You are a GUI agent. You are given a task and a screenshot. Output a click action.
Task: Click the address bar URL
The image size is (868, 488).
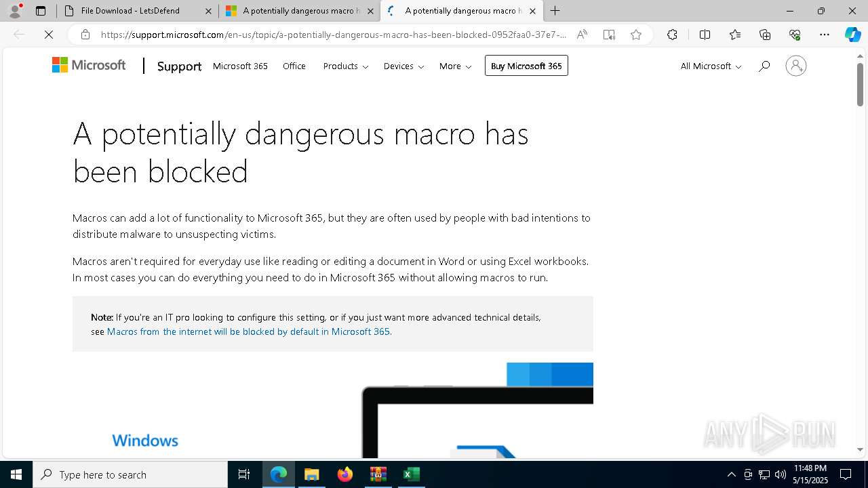333,35
